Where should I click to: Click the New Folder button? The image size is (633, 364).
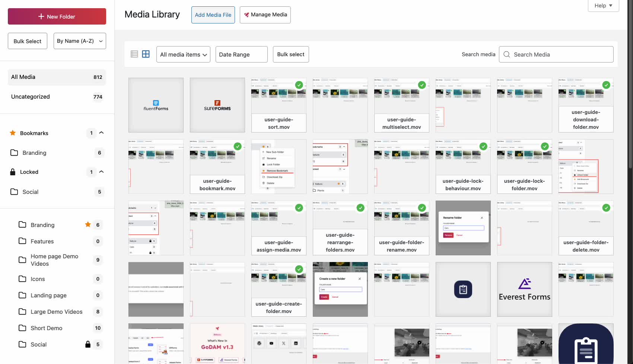[x=57, y=16]
